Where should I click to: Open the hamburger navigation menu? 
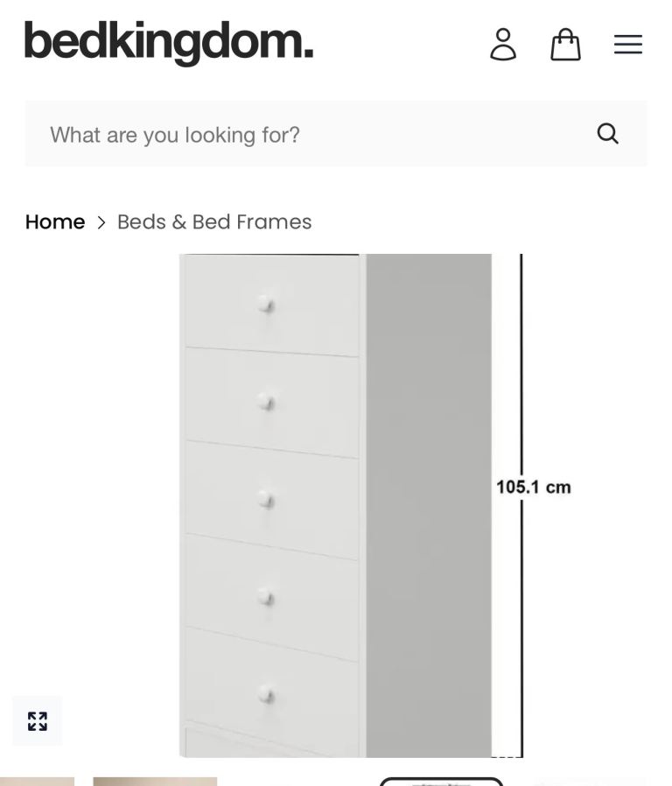[628, 44]
